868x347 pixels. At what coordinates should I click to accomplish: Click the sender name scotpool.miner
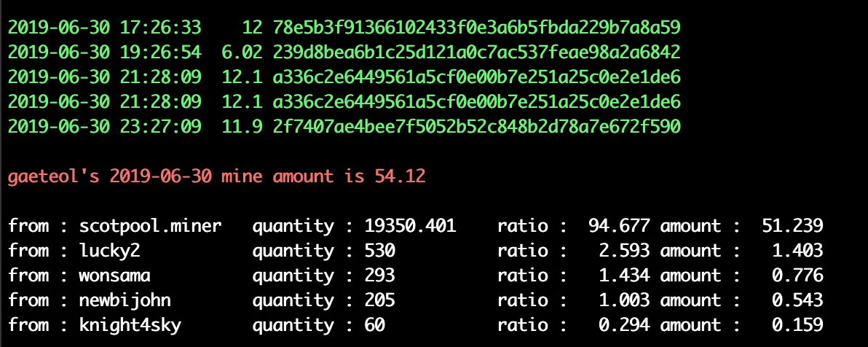pyautogui.click(x=151, y=226)
